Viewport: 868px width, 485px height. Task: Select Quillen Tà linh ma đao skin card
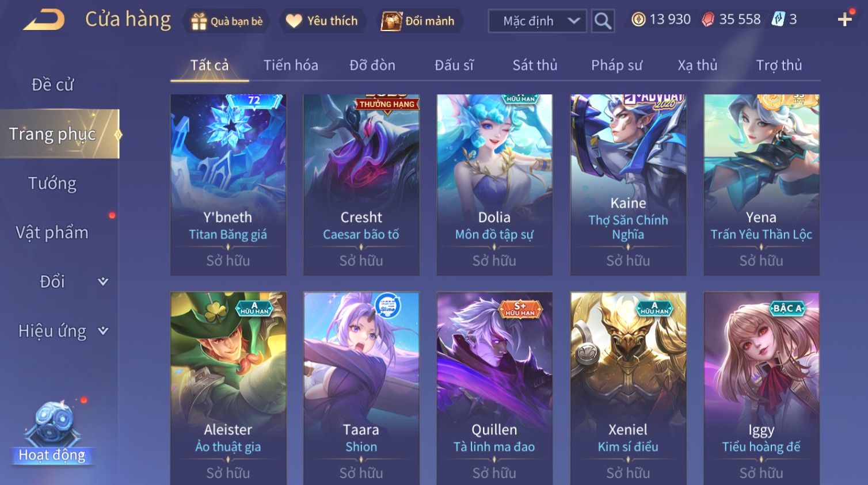tap(494, 388)
